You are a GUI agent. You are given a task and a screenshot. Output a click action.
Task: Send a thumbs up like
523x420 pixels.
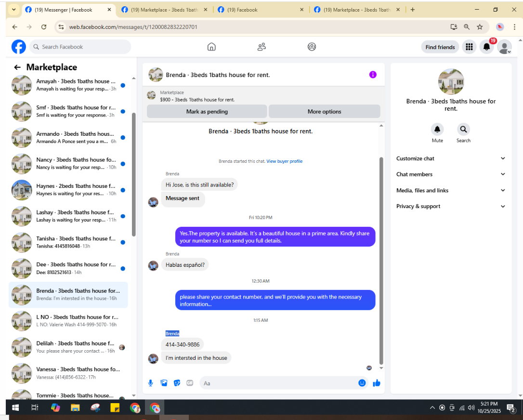tap(377, 383)
